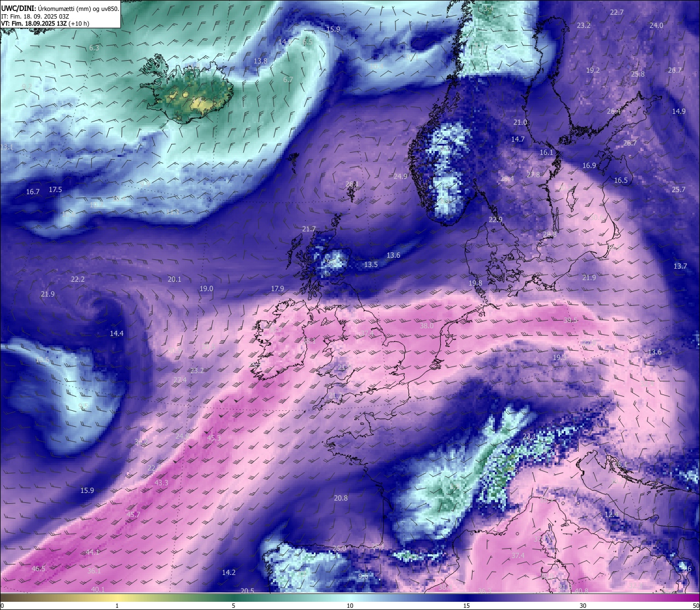Click the map value 20.5
This screenshot has height=610, width=700.
point(247,591)
